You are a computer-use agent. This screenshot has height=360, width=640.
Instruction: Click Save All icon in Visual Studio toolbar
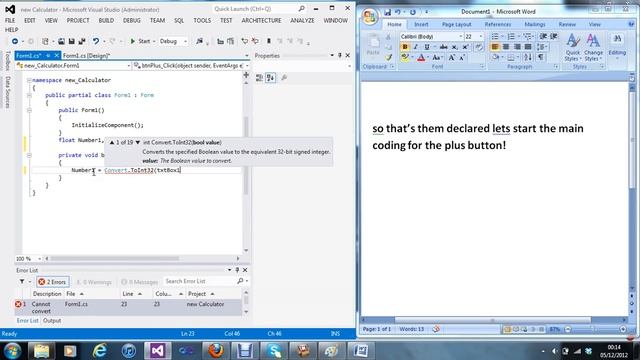coord(82,41)
